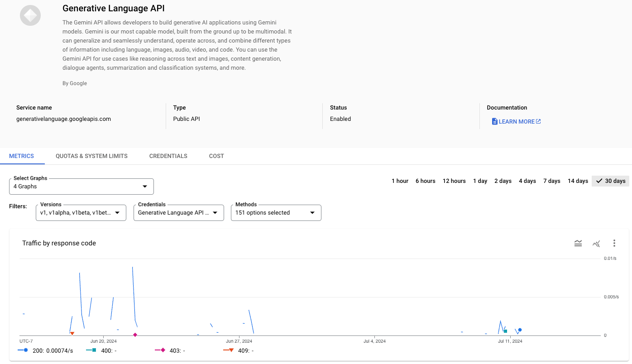The width and height of the screenshot is (632, 364).
Task: Open the Credentials filter dropdown
Action: coord(178,213)
